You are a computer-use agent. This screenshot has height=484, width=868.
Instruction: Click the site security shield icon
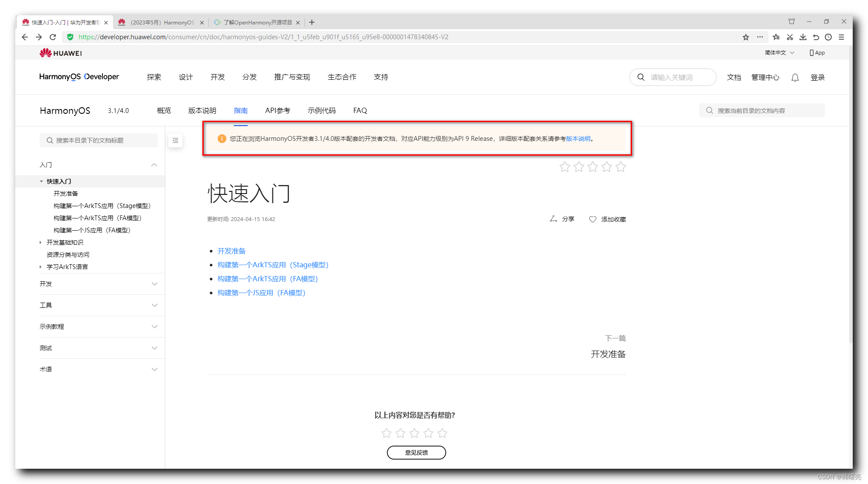click(x=70, y=37)
